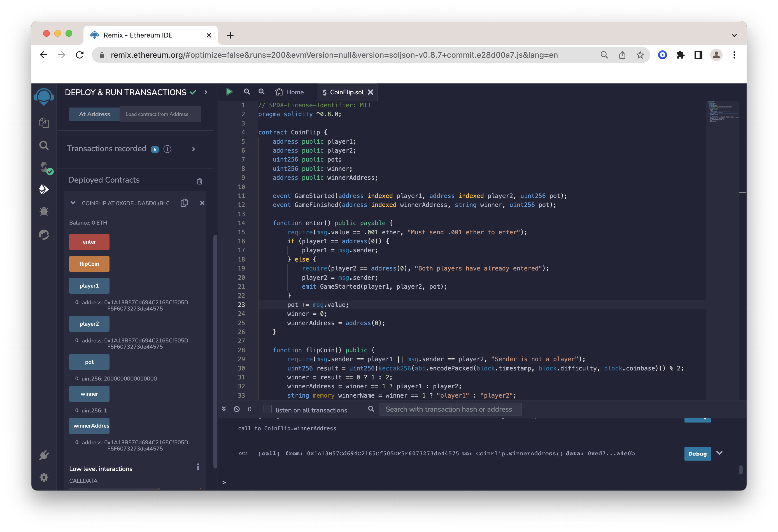Open the Plugin manager plug icon
Screen dimensions: 778x532
pos(44,455)
